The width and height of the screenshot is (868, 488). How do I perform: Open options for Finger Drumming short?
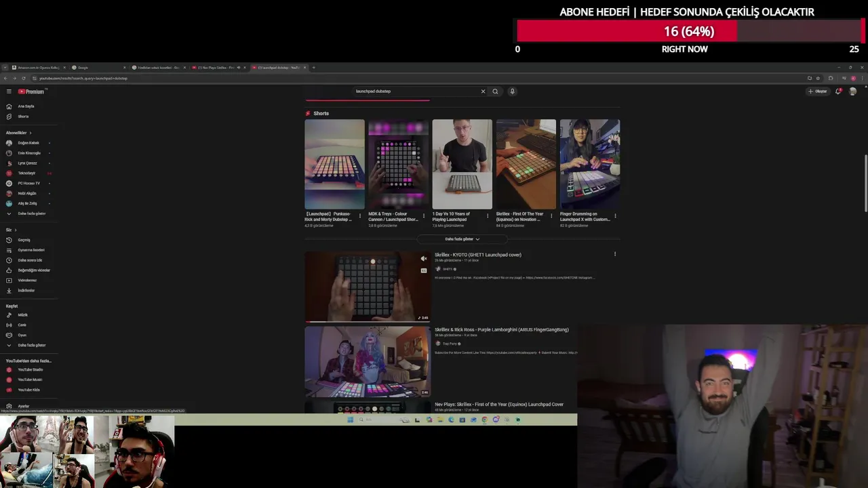coord(615,216)
